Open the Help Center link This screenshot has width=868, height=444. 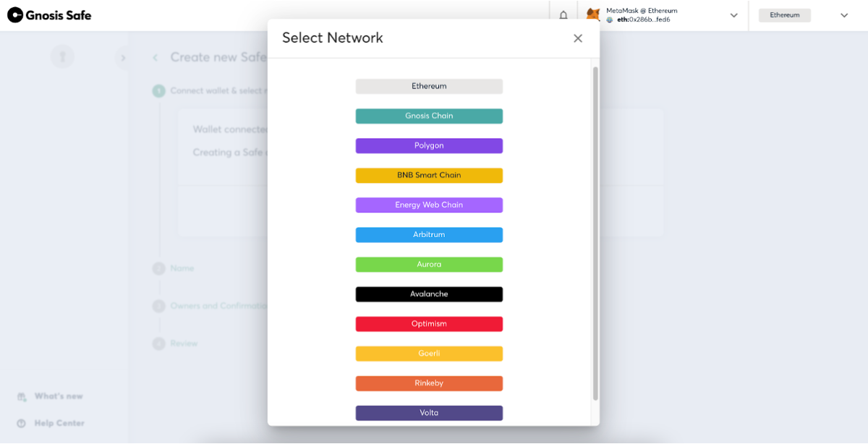(x=59, y=423)
